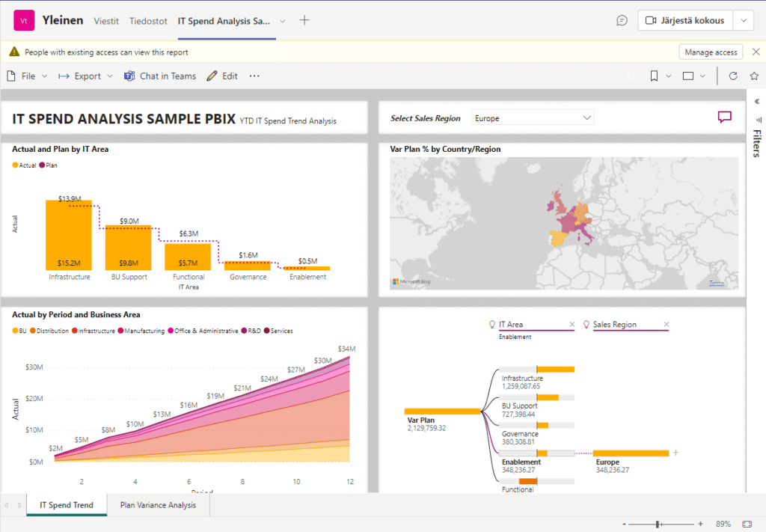Open the Terms link on map

(716, 283)
